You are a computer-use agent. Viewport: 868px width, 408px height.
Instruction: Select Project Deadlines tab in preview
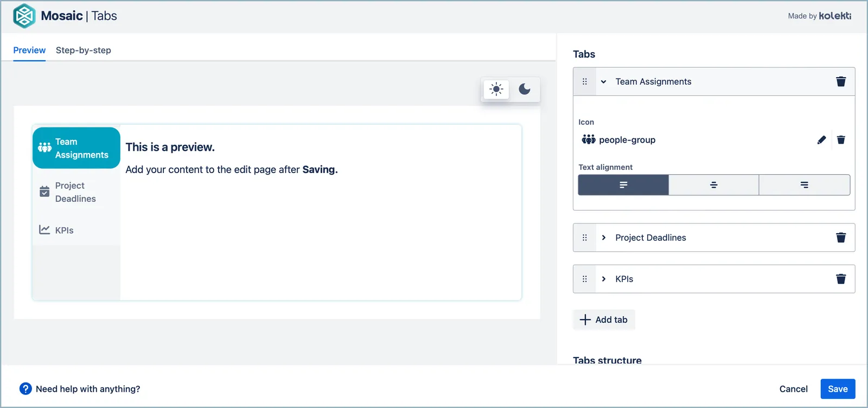click(x=76, y=192)
